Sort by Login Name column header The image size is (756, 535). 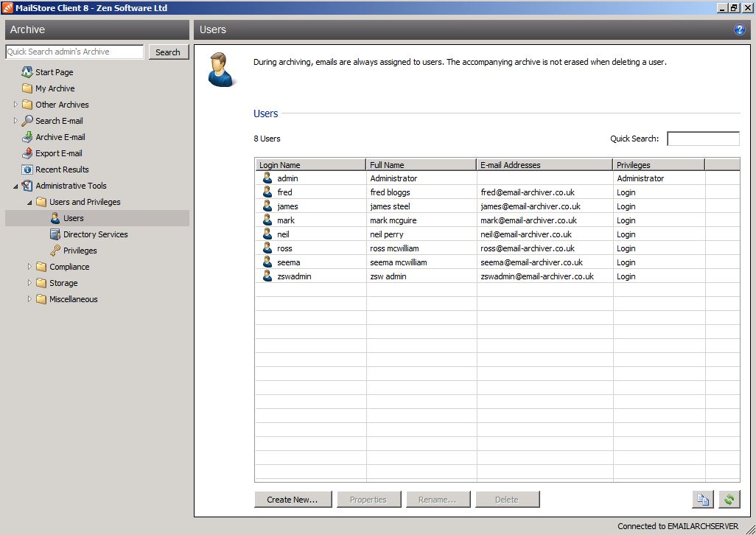tap(310, 165)
